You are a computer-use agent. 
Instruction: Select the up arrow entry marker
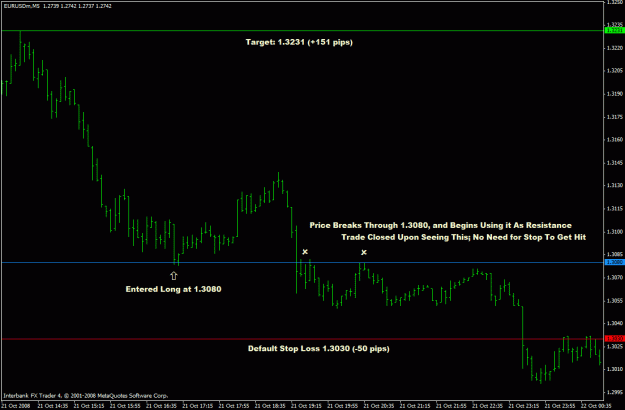173,276
